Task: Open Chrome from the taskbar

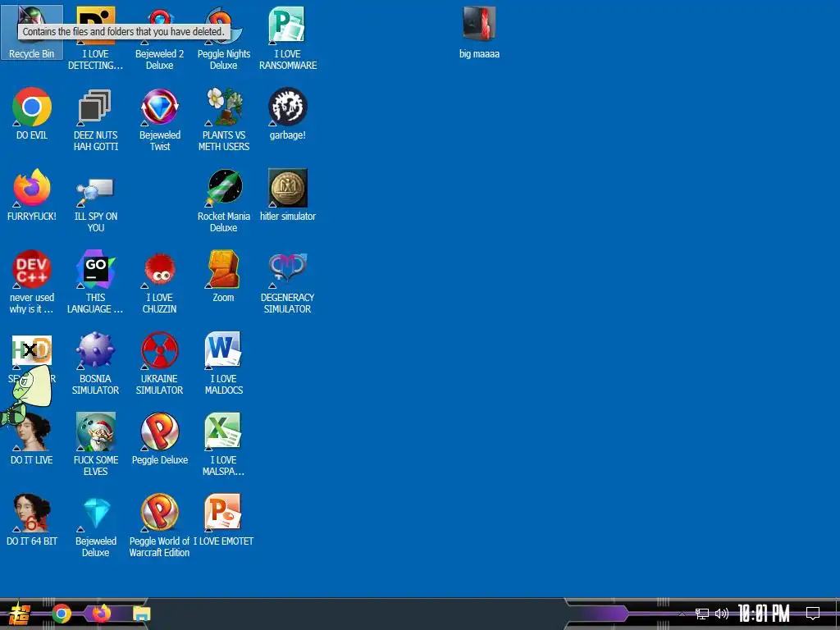Action: pyautogui.click(x=62, y=614)
